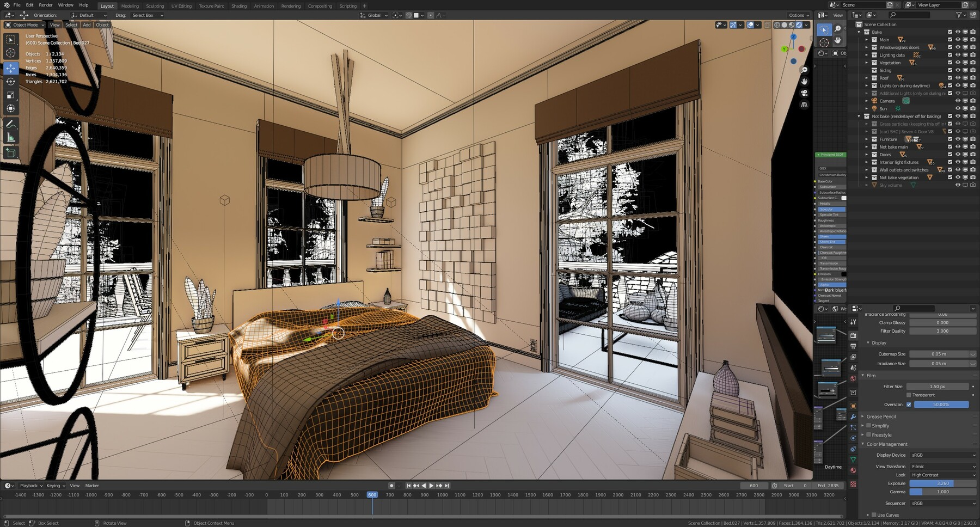This screenshot has width=980, height=527.
Task: Activate the Rotate tool
Action: tap(10, 82)
